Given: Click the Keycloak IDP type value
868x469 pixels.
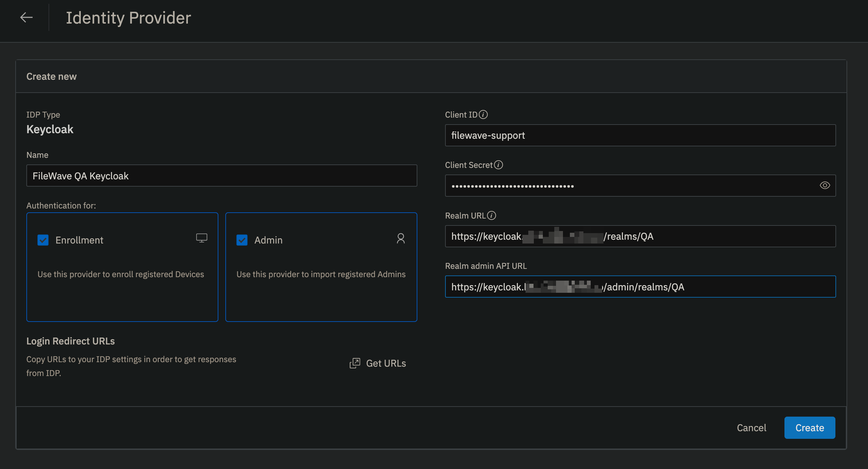Looking at the screenshot, I should click(x=50, y=129).
